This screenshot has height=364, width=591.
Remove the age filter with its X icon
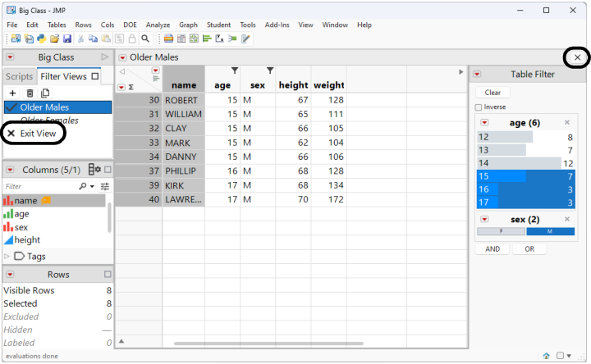pyautogui.click(x=566, y=123)
